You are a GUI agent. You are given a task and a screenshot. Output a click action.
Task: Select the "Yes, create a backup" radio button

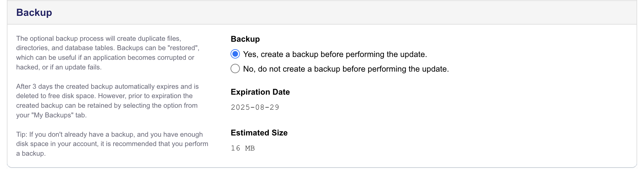[235, 54]
